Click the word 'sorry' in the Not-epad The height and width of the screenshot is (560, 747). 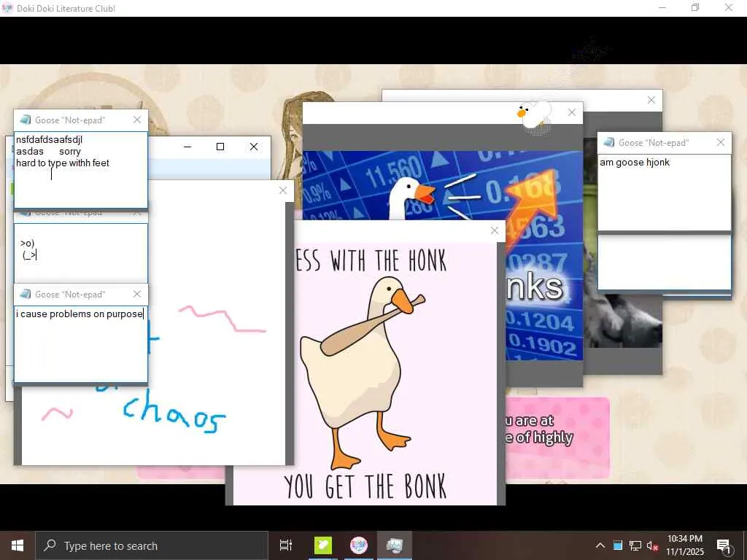(x=70, y=152)
